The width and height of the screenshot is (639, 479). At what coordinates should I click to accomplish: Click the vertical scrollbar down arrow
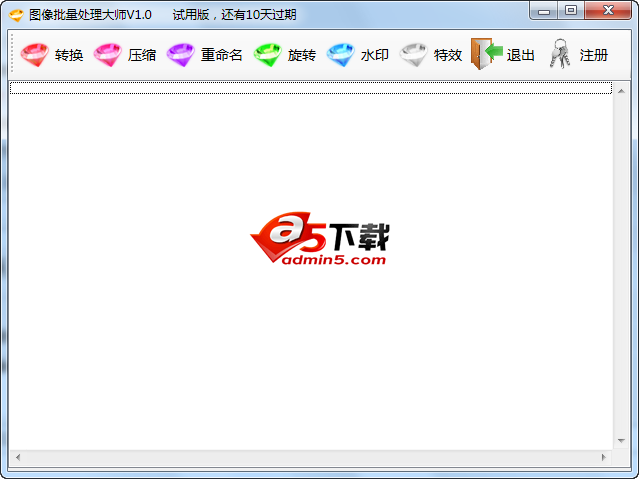coord(621,441)
